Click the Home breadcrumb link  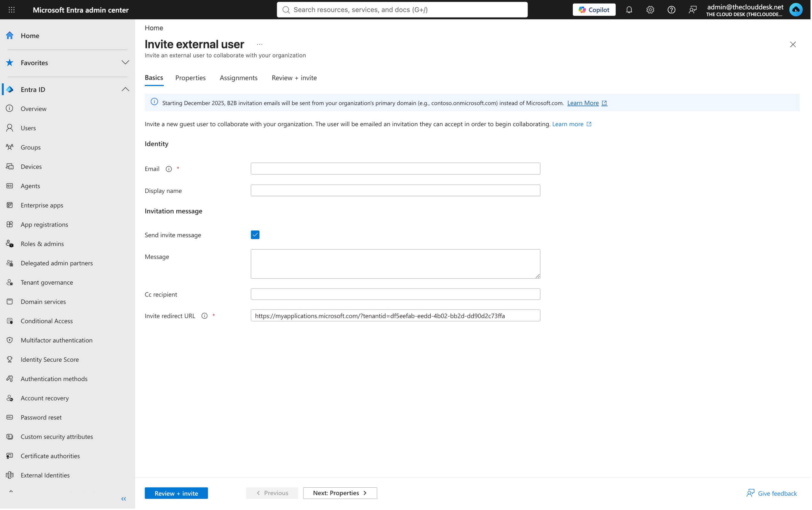154,28
